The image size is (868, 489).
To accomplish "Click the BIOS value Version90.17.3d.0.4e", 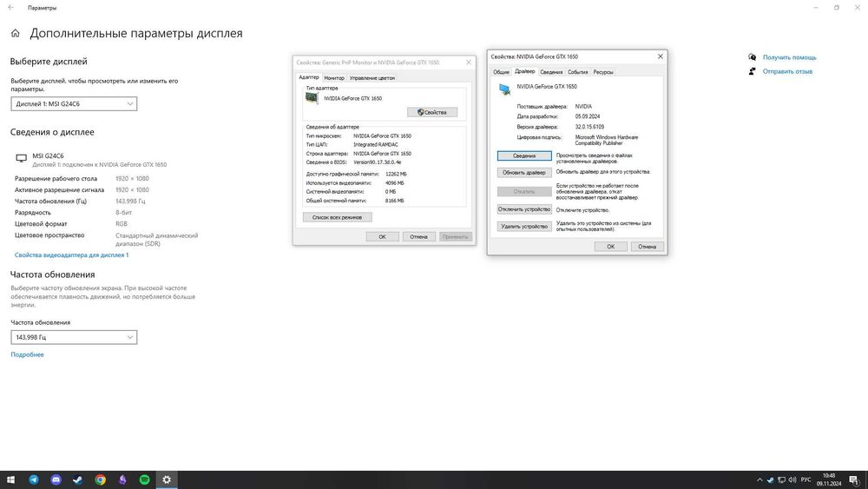I will (x=377, y=162).
